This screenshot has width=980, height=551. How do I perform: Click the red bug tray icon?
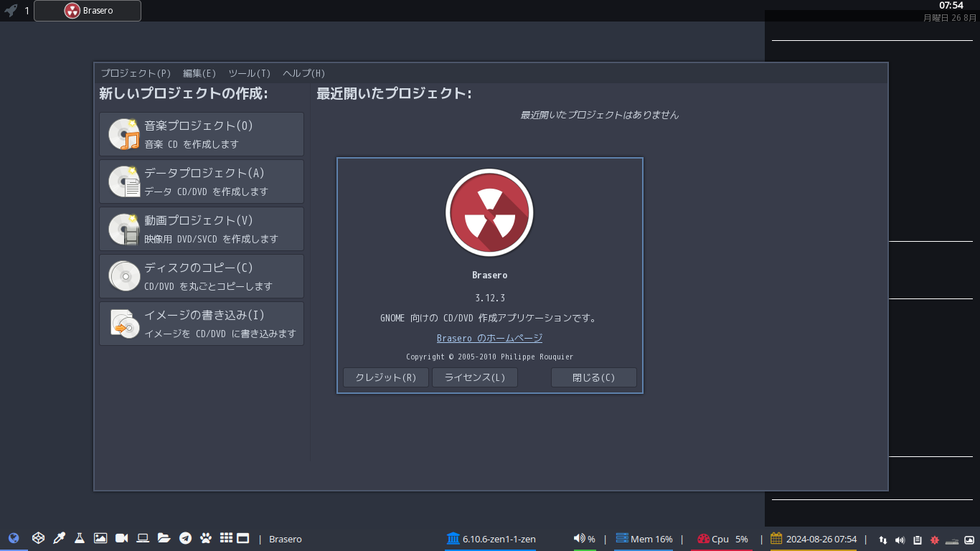[x=935, y=540]
